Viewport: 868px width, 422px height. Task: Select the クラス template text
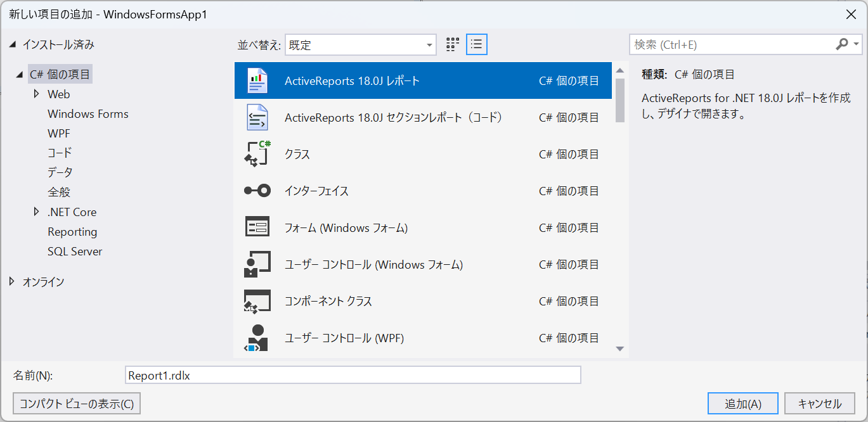tap(297, 154)
